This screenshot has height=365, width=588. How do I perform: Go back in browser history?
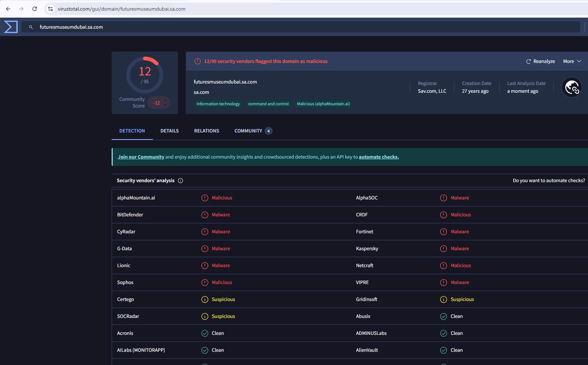click(x=8, y=9)
